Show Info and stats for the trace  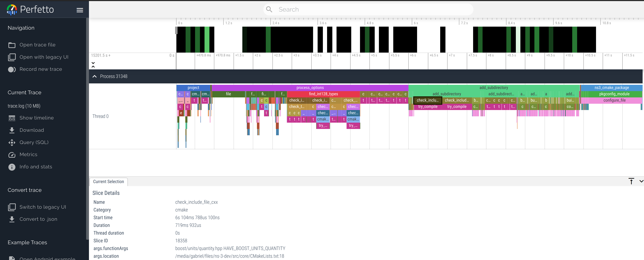[36, 167]
